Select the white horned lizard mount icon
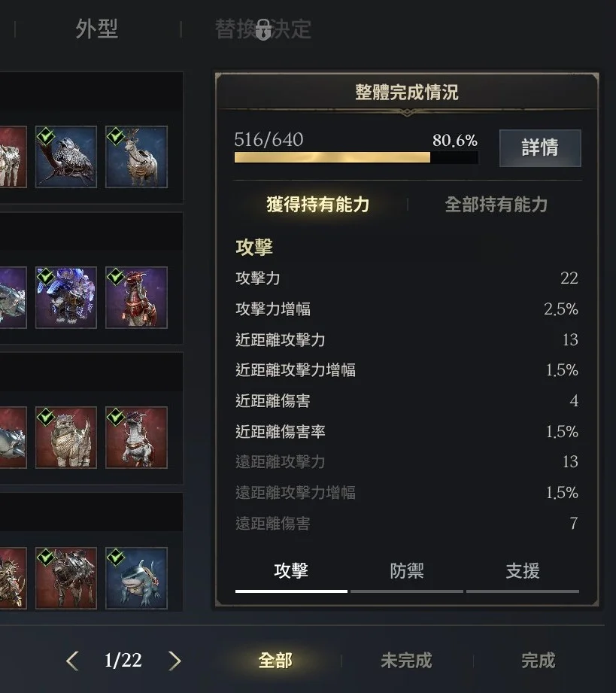This screenshot has width=616, height=693. pyautogui.click(x=137, y=437)
